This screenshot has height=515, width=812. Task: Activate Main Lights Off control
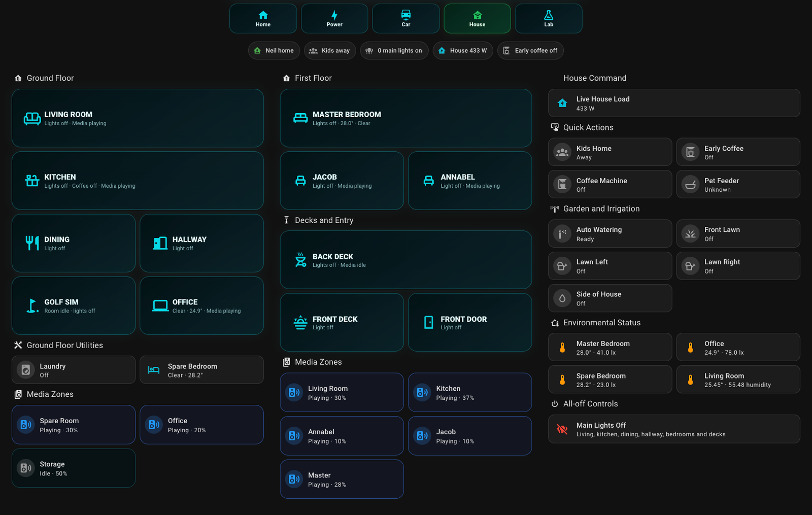tap(674, 429)
